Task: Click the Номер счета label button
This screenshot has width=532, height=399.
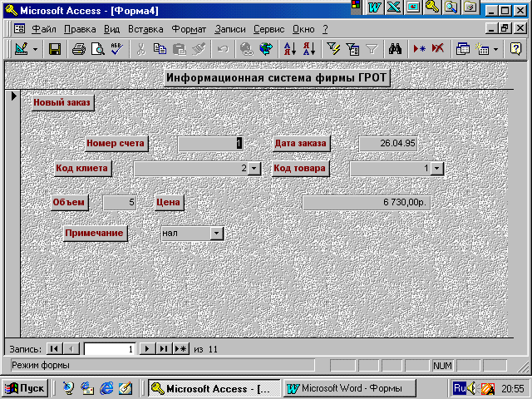Action: pyautogui.click(x=116, y=144)
